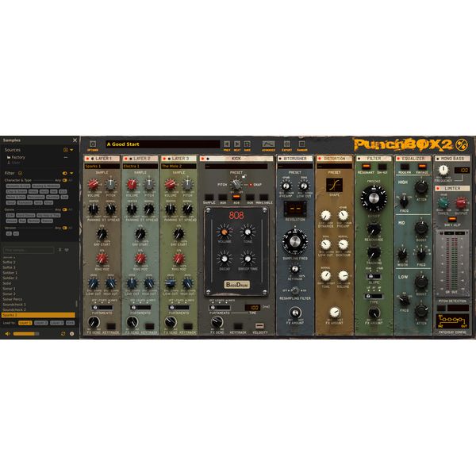Viewport: 476px width, 476px height.
Task: Load sample to Layer 3 button
Action: (57, 323)
